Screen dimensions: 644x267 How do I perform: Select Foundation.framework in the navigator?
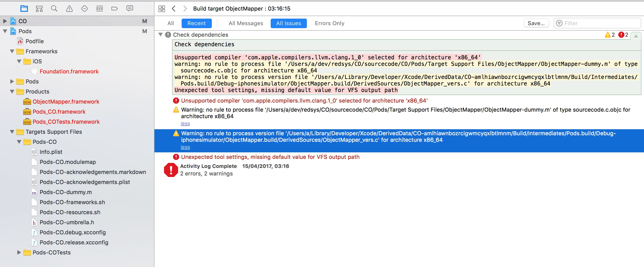(x=69, y=71)
